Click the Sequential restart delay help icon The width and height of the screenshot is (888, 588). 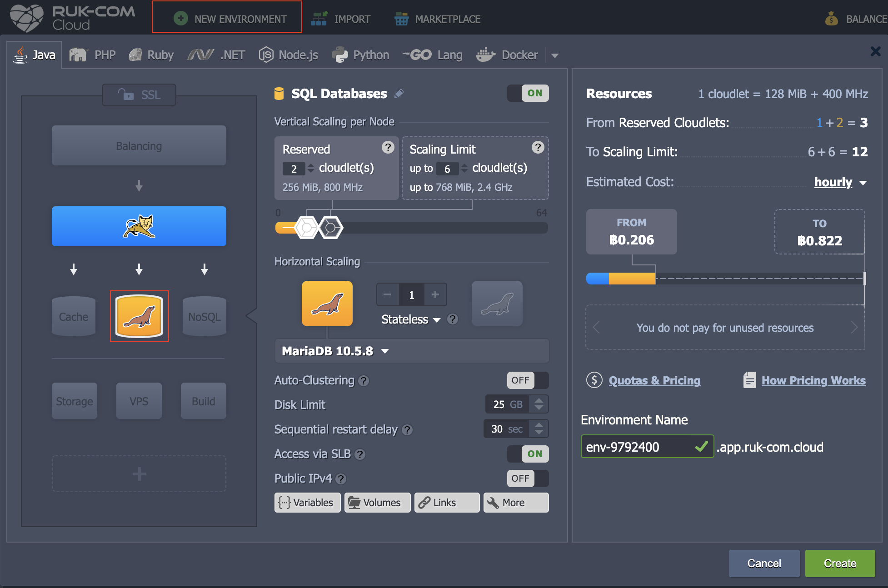pos(407,430)
